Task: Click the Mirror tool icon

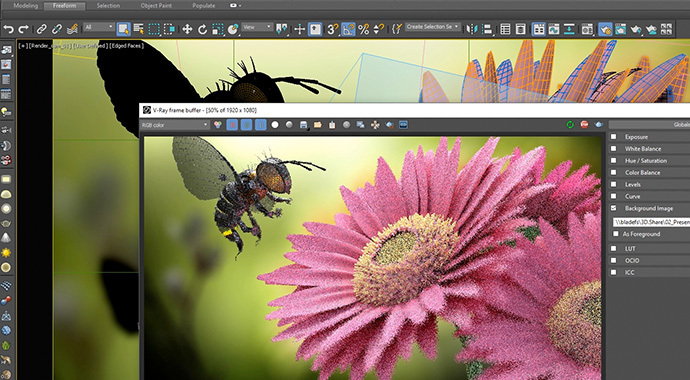Action: coord(472,29)
